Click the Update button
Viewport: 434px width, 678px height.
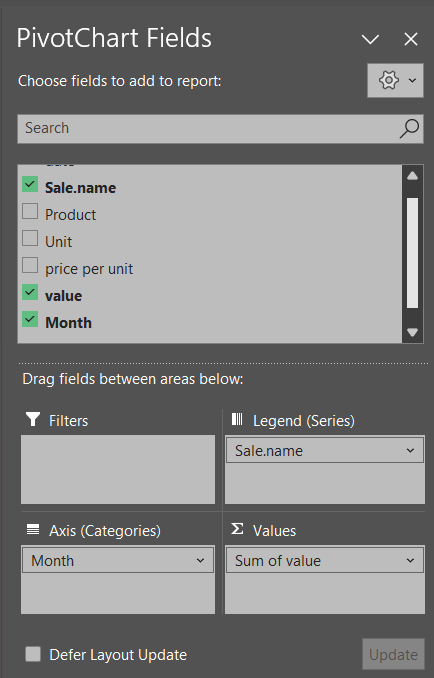point(393,655)
